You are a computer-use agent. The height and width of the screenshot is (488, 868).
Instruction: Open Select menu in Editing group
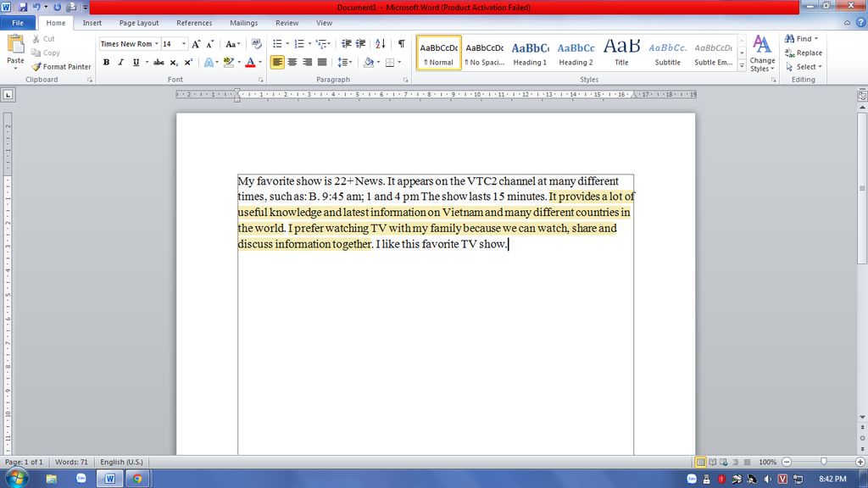point(804,66)
